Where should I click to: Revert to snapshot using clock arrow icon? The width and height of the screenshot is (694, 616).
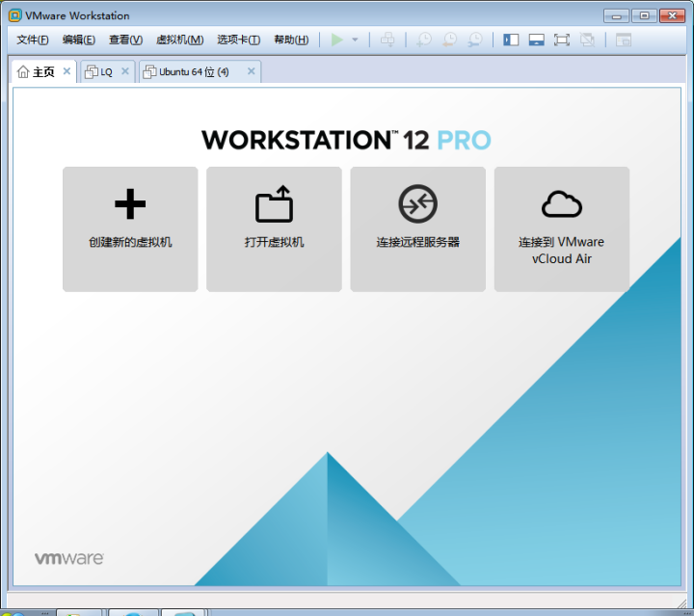click(450, 40)
